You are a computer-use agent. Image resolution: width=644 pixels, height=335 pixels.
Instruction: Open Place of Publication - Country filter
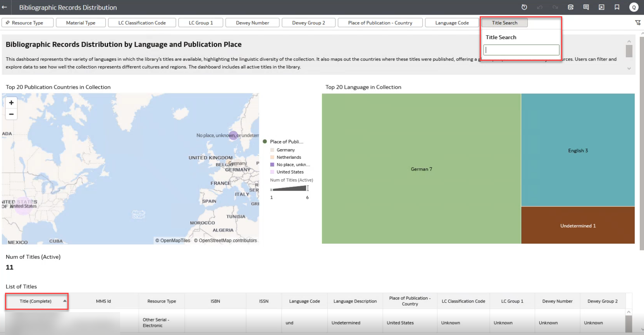380,23
